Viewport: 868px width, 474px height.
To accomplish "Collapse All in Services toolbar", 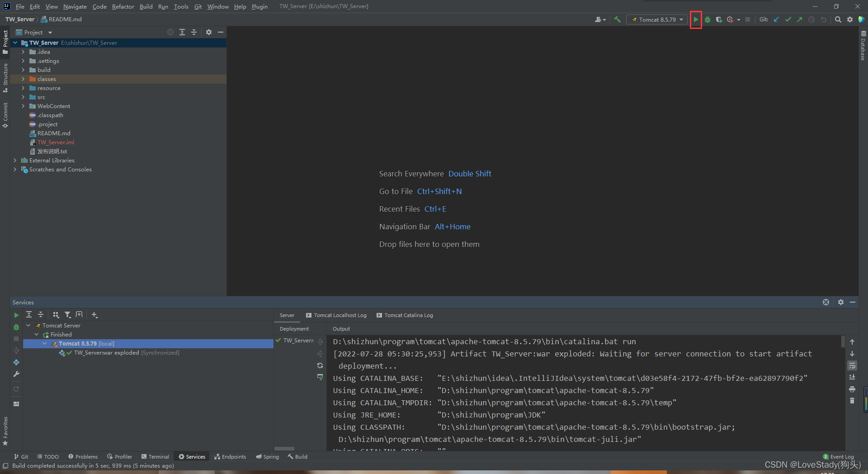I will tap(41, 315).
